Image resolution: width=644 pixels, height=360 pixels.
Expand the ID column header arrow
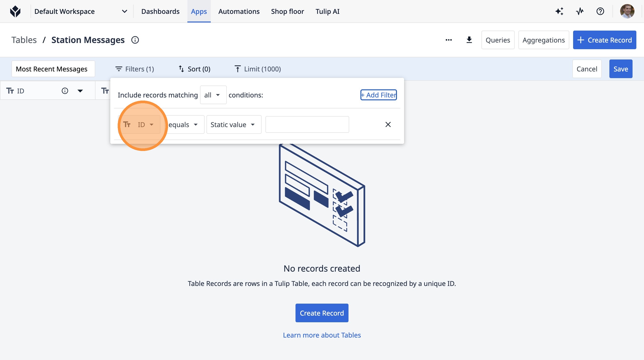pos(80,91)
